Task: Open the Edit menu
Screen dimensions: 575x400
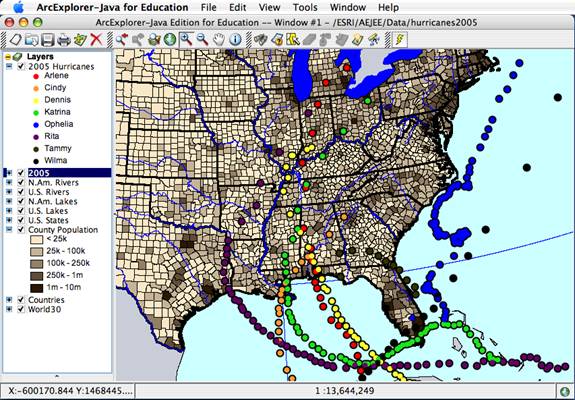Action: (238, 7)
